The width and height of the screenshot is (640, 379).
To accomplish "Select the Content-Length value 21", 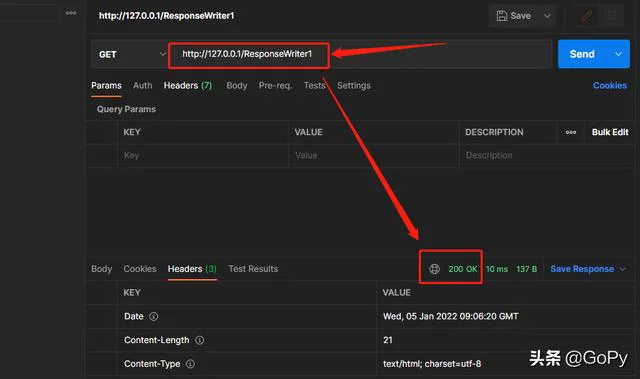I will click(388, 340).
